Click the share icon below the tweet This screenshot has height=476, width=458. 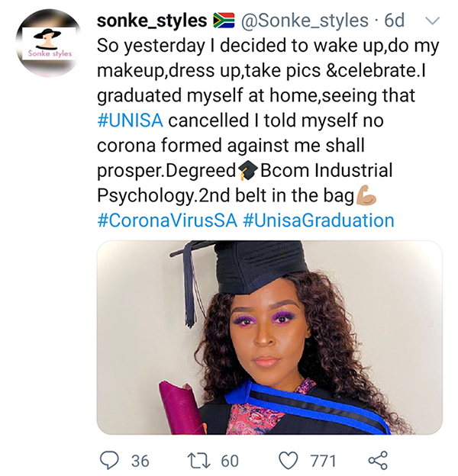tap(378, 460)
